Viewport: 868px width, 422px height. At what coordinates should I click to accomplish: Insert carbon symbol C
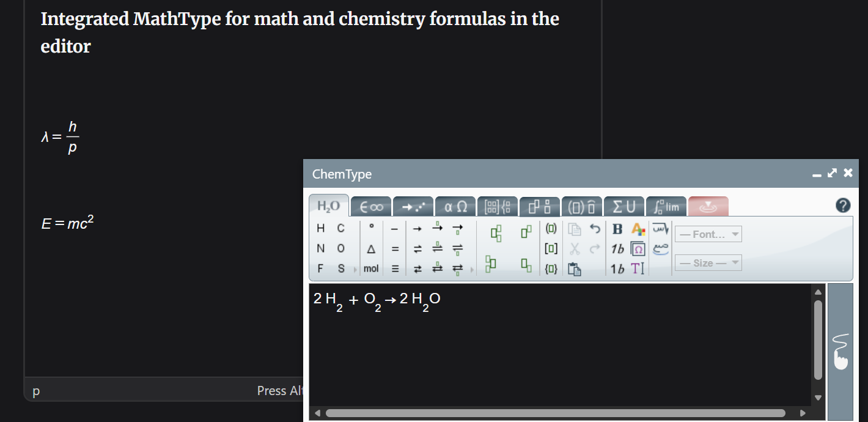[340, 228]
